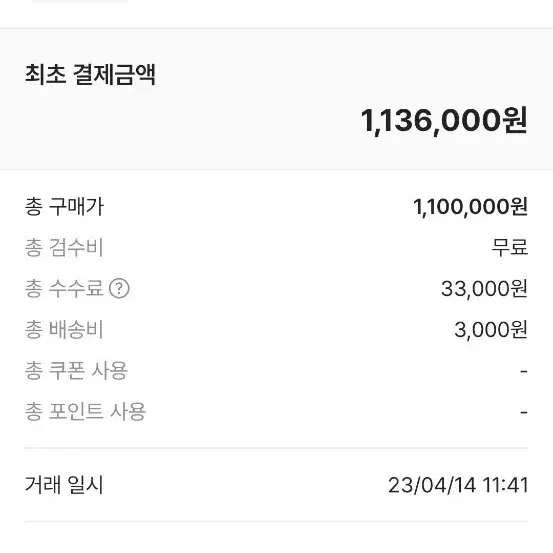Click the gray summary banner background
This screenshot has width=553, height=553.
tap(276, 99)
